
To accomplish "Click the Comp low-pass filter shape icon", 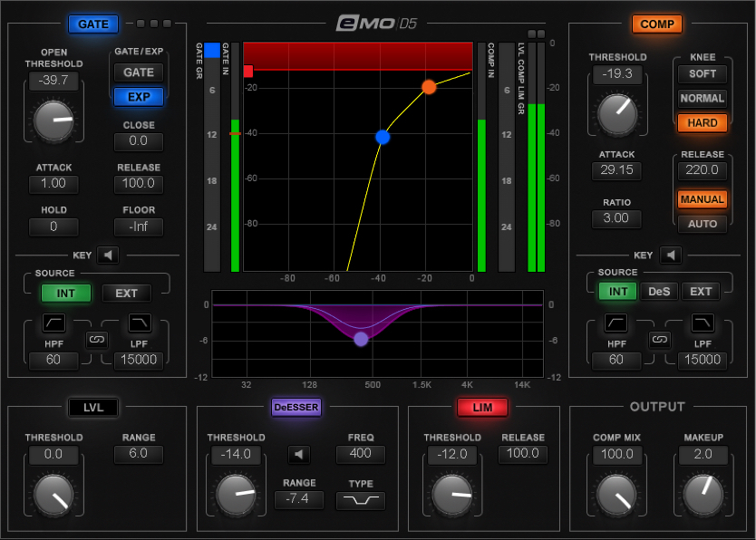I will (702, 323).
